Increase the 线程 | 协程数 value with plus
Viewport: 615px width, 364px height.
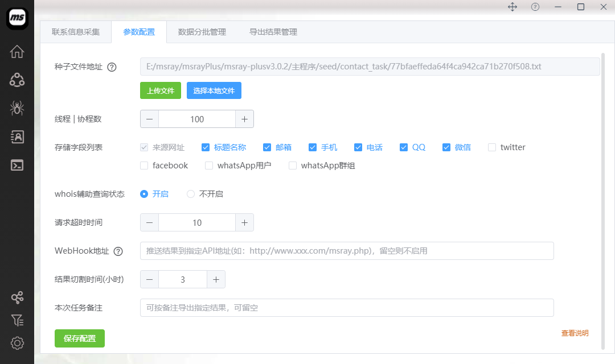click(x=244, y=119)
